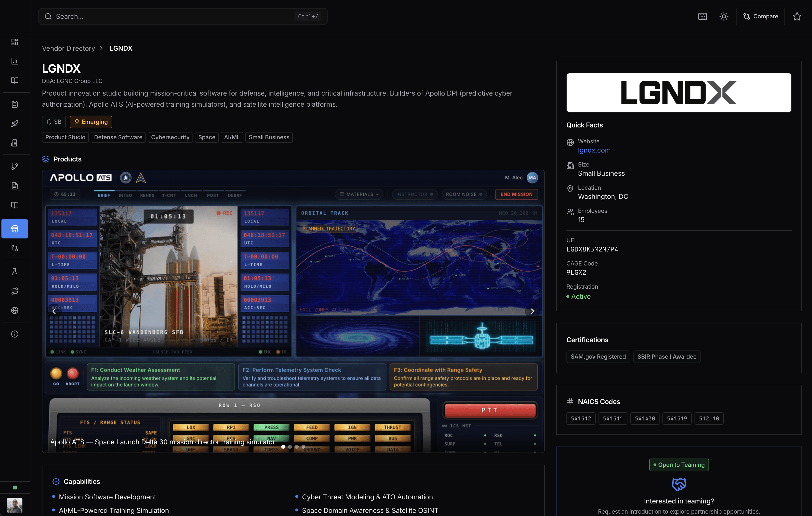Toggle light/dark theme sun icon
This screenshot has width=812, height=516.
[724, 16]
